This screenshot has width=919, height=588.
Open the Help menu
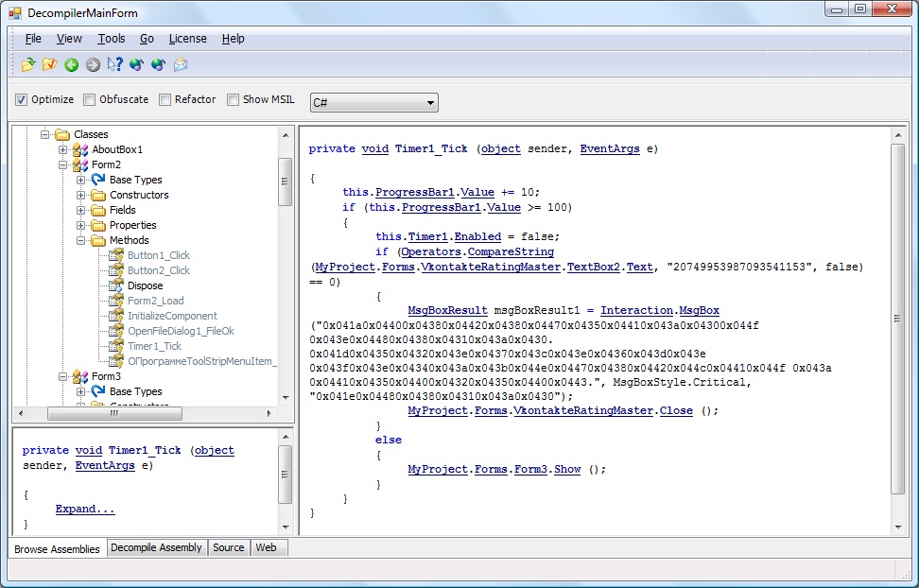(x=234, y=39)
